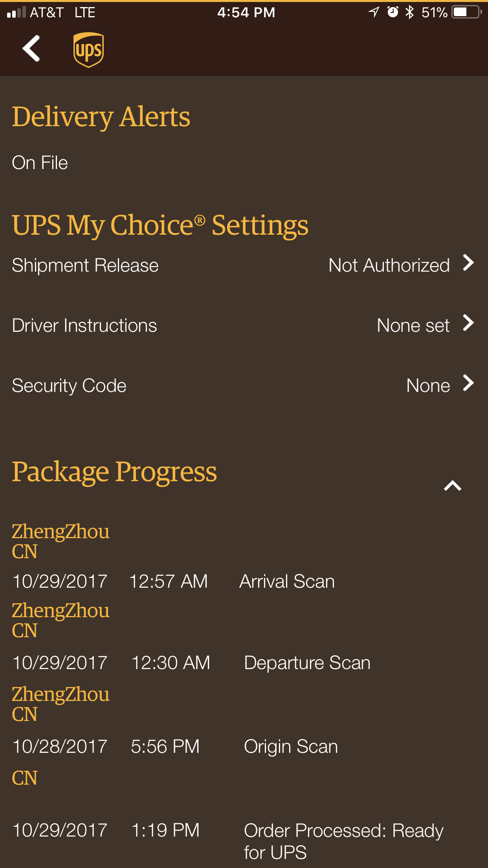The image size is (488, 868).
Task: Select the Security Code setting label
Action: tap(69, 386)
